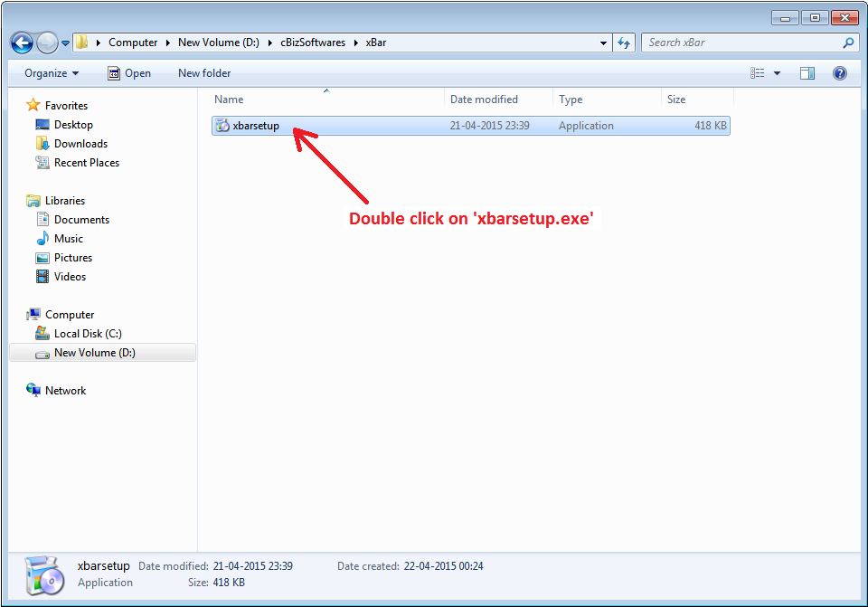Click the Local Disk (C:) drive icon
The height and width of the screenshot is (607, 868).
tap(42, 333)
